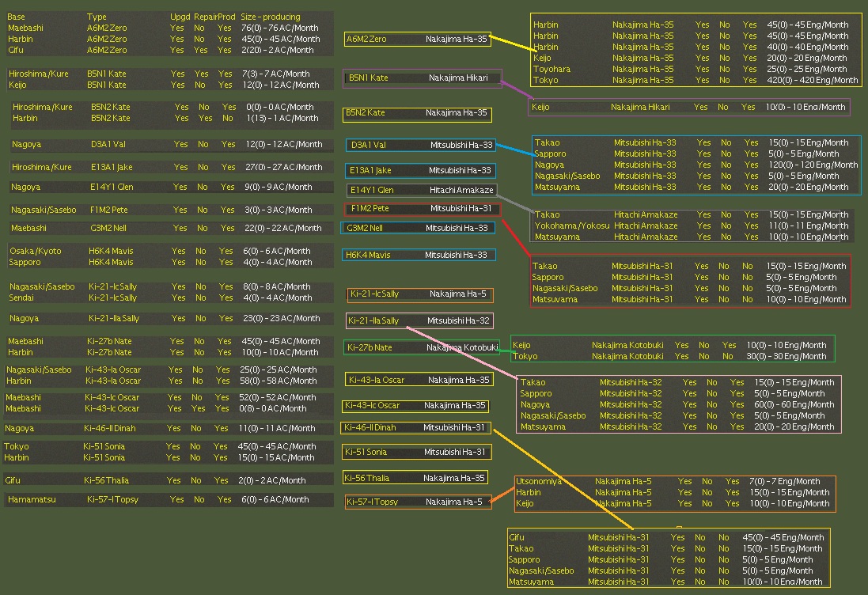Toggle Repair 'Yes' on Hiroshima/Kure B5N1 Kate row
The image size is (868, 595).
pos(202,74)
